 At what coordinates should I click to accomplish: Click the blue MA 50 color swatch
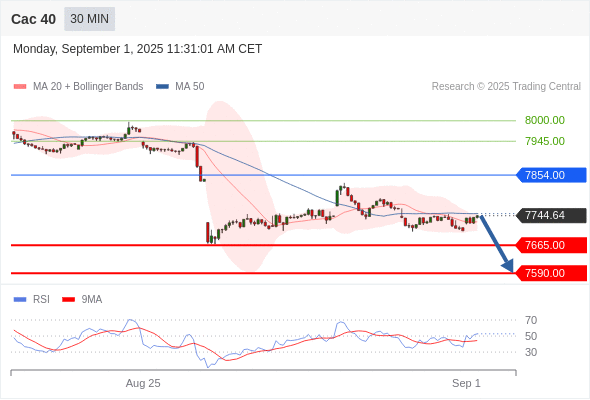click(162, 87)
